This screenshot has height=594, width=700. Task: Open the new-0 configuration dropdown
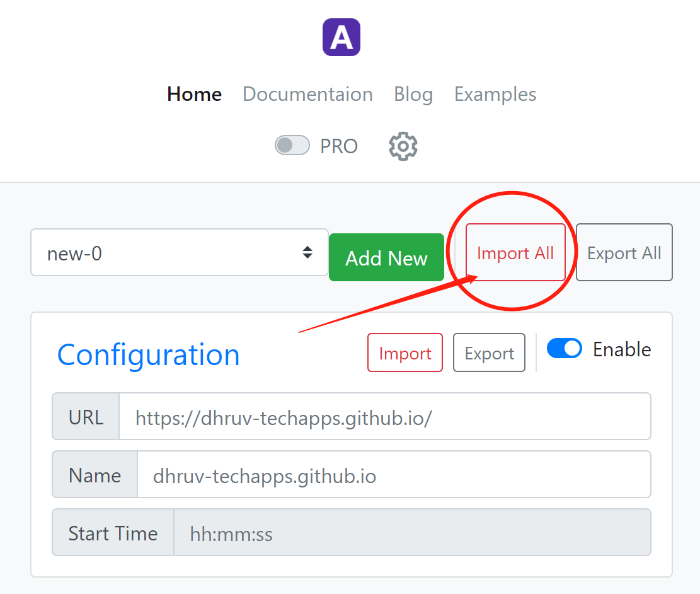point(180,252)
